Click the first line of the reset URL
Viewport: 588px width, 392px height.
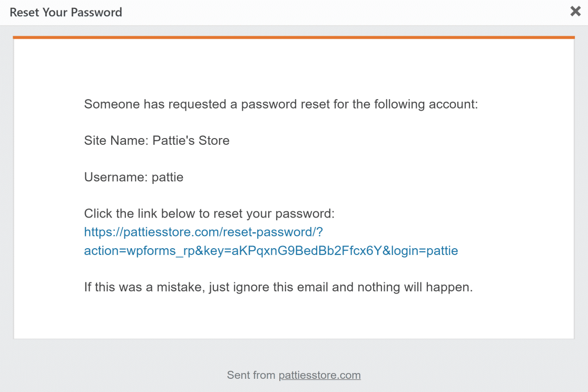coord(203,232)
